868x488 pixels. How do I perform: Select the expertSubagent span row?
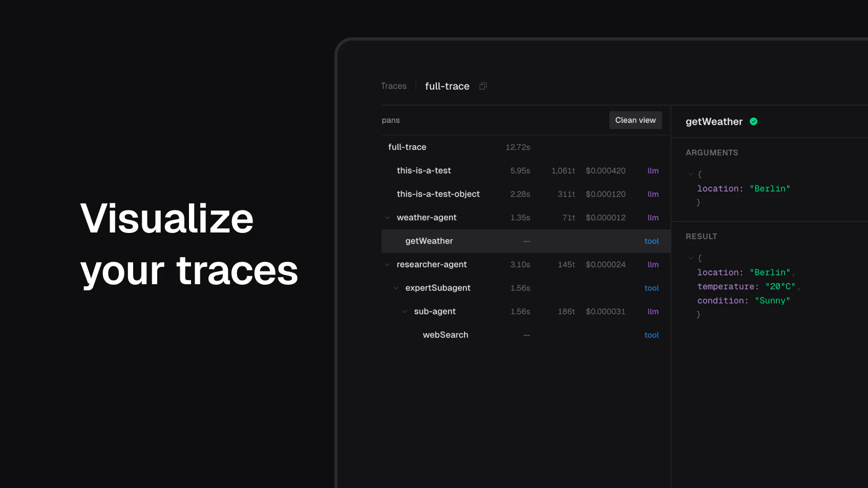(526, 288)
